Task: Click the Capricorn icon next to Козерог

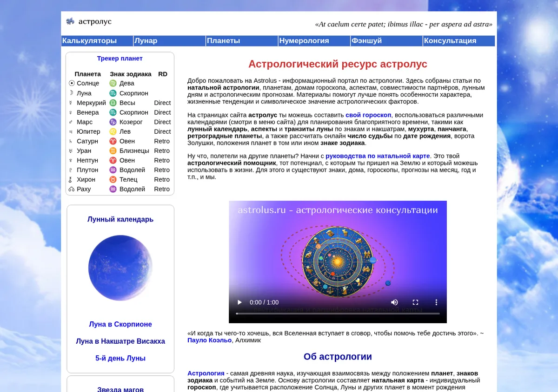Action: coord(113,122)
